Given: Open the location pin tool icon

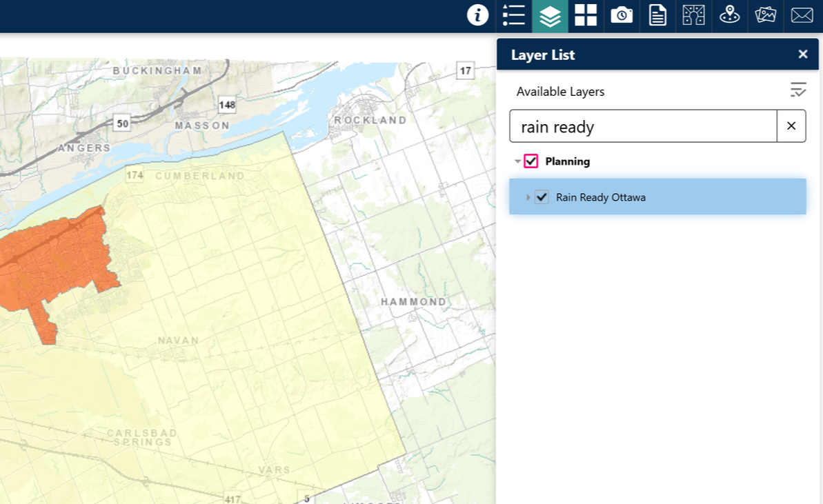Looking at the screenshot, I should coord(730,15).
